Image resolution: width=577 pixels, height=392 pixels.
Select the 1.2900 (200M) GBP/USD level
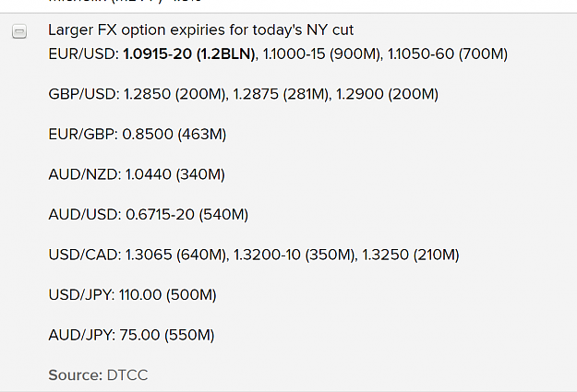[387, 94]
